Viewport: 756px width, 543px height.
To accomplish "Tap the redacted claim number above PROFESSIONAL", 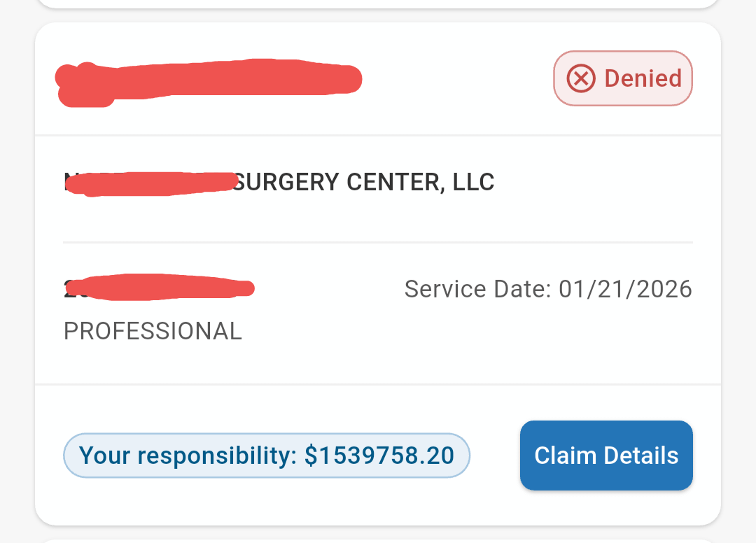I will coord(159,288).
